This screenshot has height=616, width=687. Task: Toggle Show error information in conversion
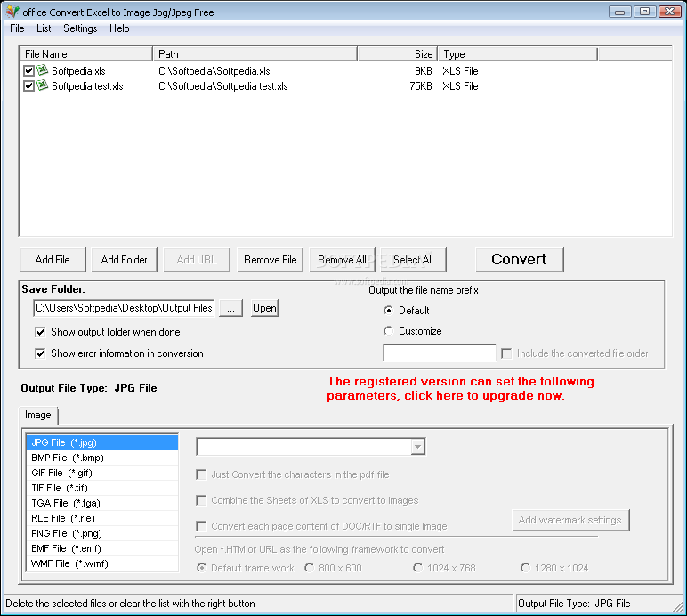tap(40, 353)
